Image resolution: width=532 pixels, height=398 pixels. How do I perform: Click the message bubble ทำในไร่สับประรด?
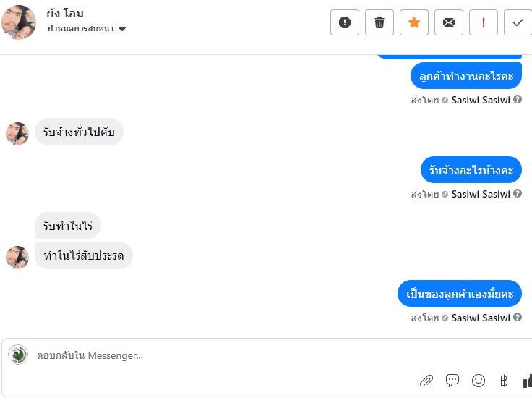point(84,255)
